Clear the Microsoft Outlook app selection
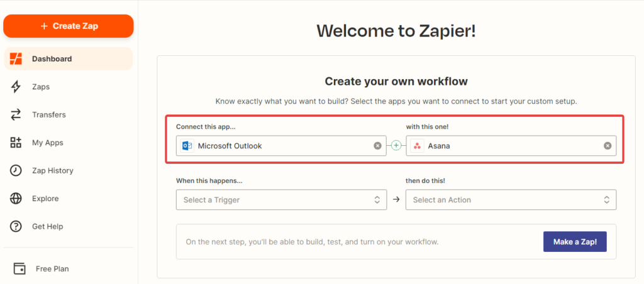 point(377,146)
